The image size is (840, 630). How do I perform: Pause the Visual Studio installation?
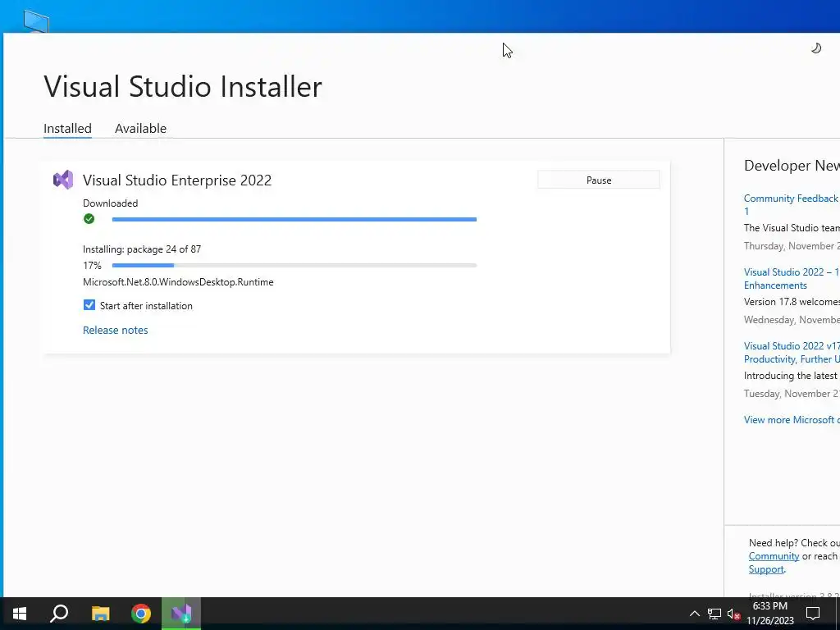(x=598, y=180)
